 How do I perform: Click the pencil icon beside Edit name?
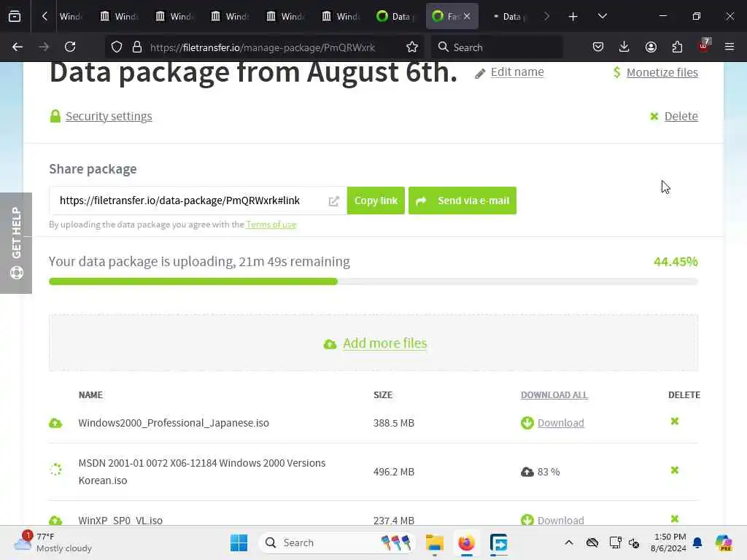tap(480, 74)
